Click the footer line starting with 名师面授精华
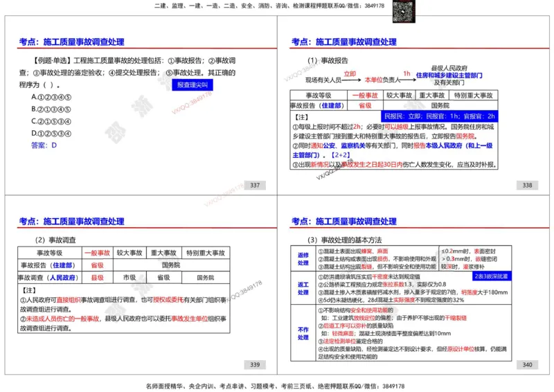This screenshot has height=392, width=554. pos(275,386)
